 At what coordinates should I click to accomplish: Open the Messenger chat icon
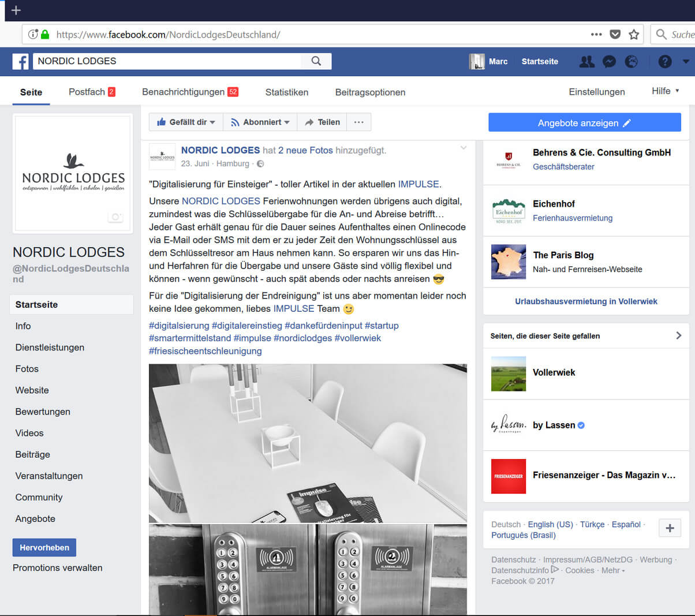(x=609, y=61)
